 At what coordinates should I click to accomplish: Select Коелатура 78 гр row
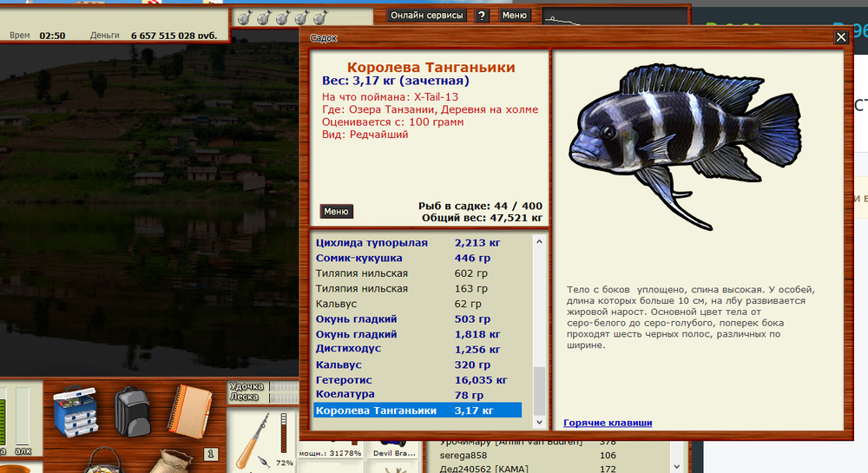(x=418, y=394)
